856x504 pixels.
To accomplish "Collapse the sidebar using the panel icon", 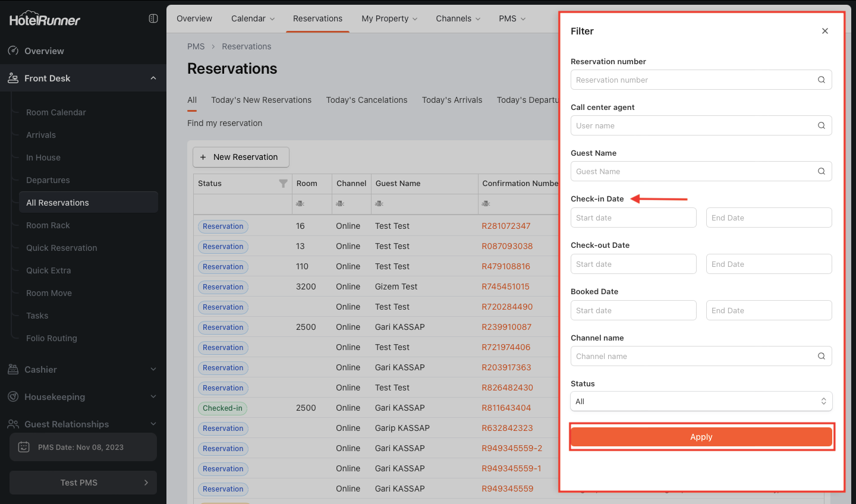I will point(153,18).
